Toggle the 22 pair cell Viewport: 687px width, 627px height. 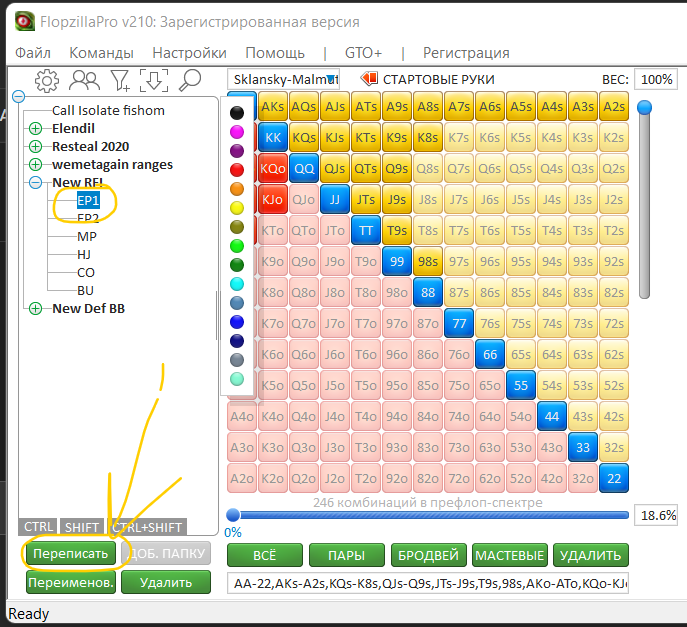click(x=614, y=478)
